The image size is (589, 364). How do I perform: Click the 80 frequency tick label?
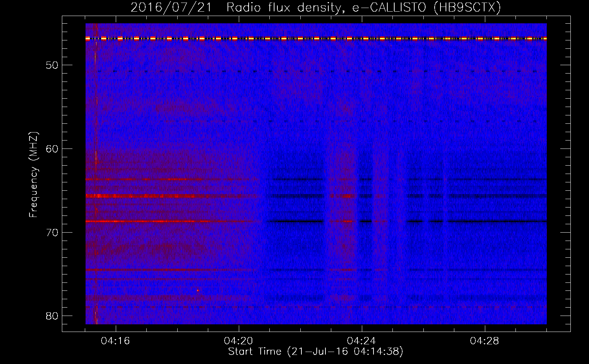[52, 316]
